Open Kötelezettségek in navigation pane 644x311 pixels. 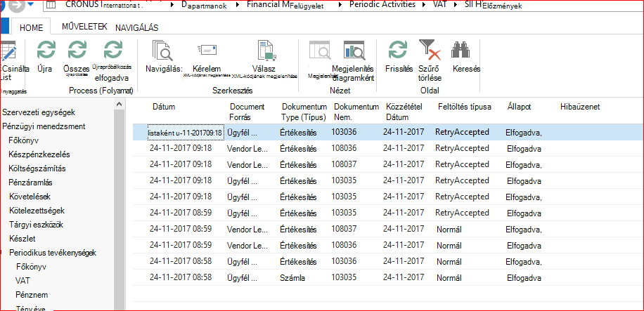point(37,211)
